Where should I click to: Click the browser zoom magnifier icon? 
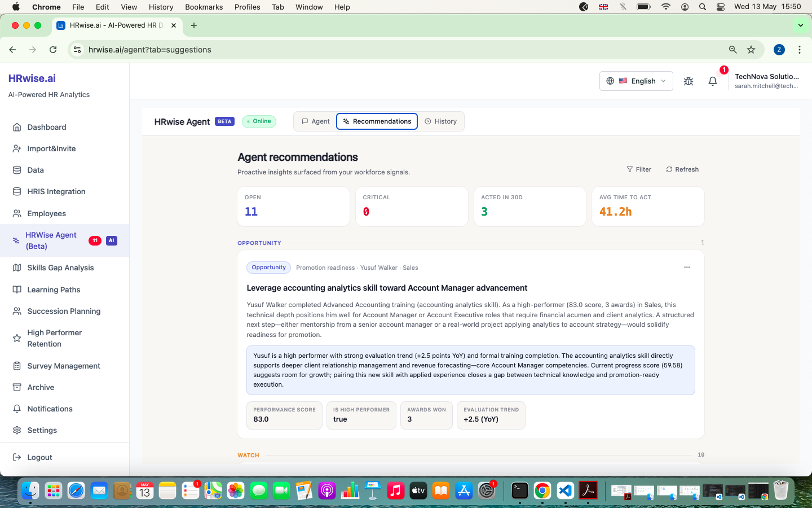point(733,50)
